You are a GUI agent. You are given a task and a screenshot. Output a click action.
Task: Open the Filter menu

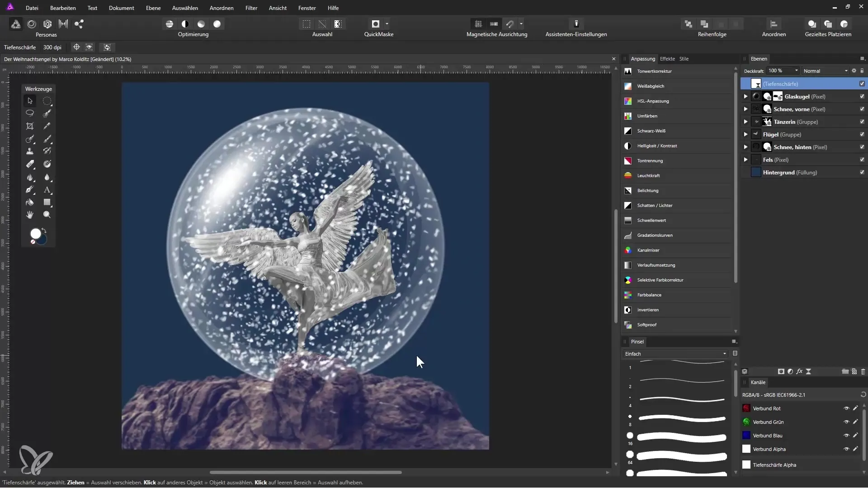(251, 8)
